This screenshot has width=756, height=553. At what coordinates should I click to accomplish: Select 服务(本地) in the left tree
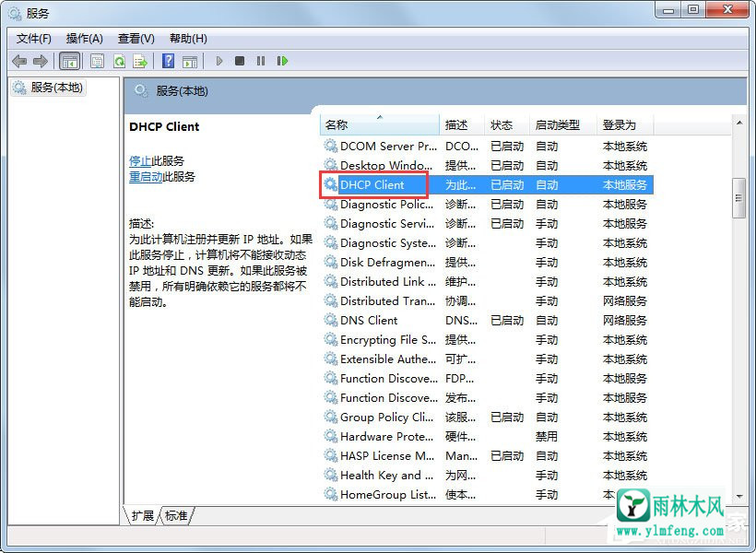(56, 88)
